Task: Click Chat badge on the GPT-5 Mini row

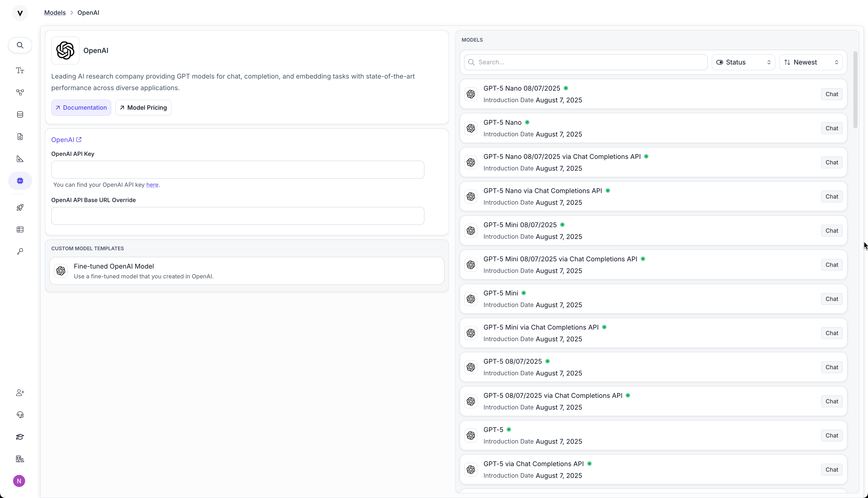Action: pyautogui.click(x=832, y=299)
